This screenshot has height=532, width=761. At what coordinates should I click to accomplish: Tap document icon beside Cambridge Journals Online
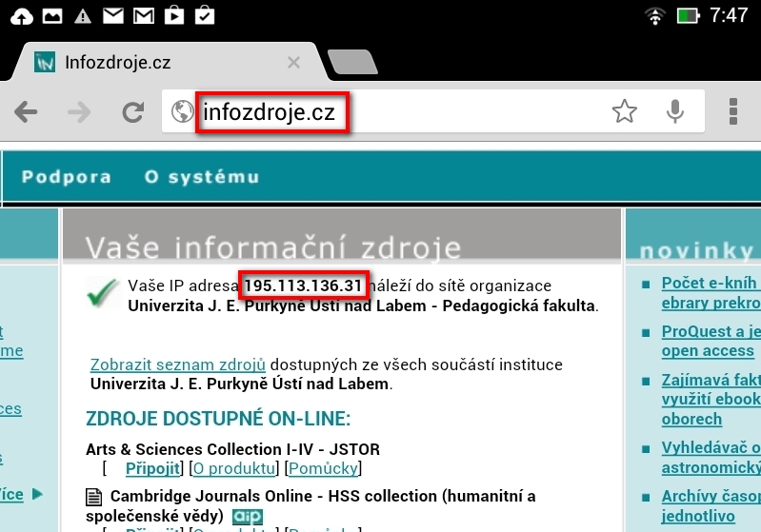tap(93, 497)
